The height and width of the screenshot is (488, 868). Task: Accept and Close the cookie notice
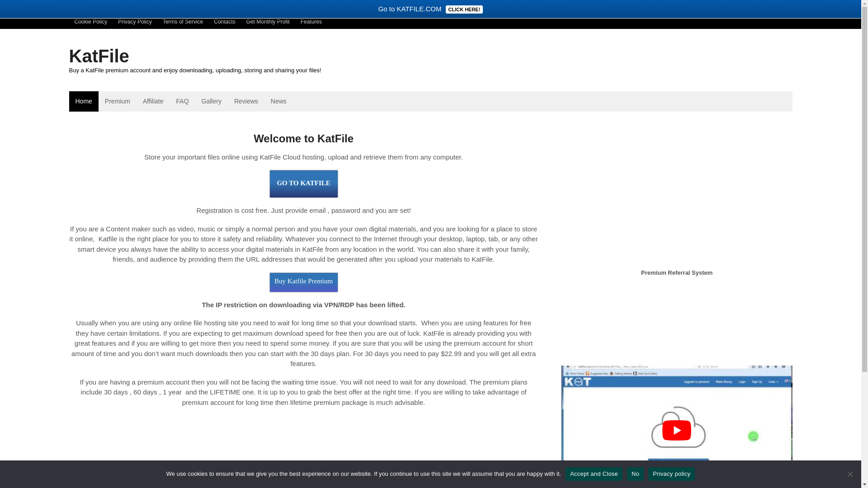[594, 474]
